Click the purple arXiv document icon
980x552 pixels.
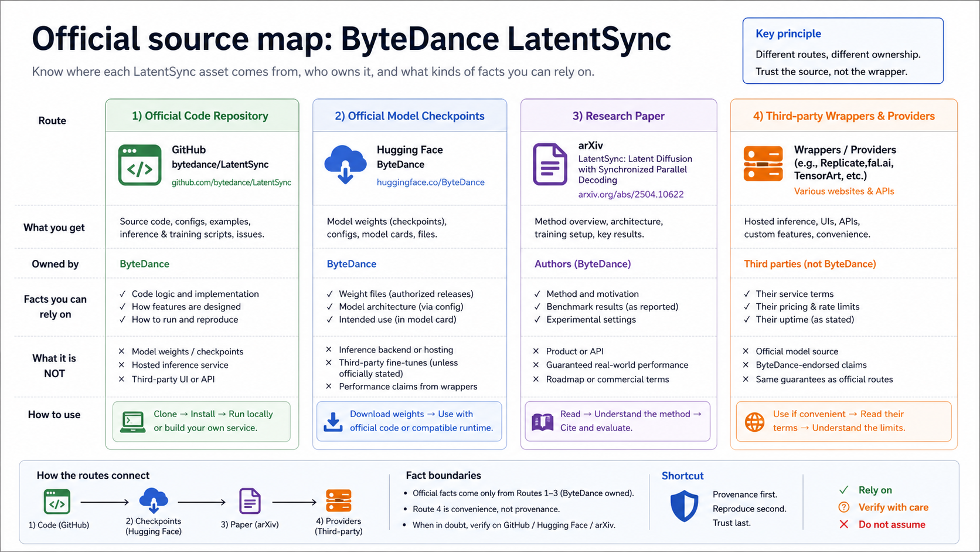click(550, 165)
